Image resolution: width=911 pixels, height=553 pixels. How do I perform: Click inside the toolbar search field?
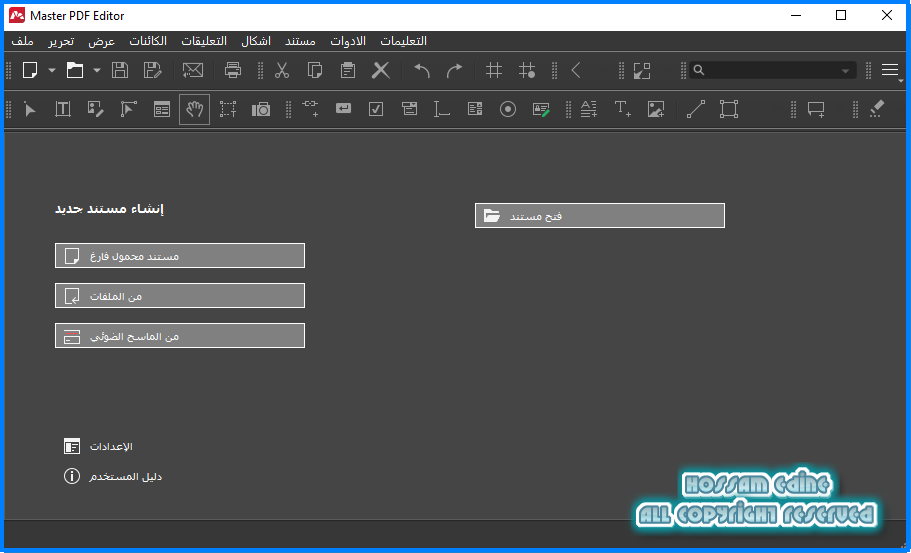tap(773, 70)
